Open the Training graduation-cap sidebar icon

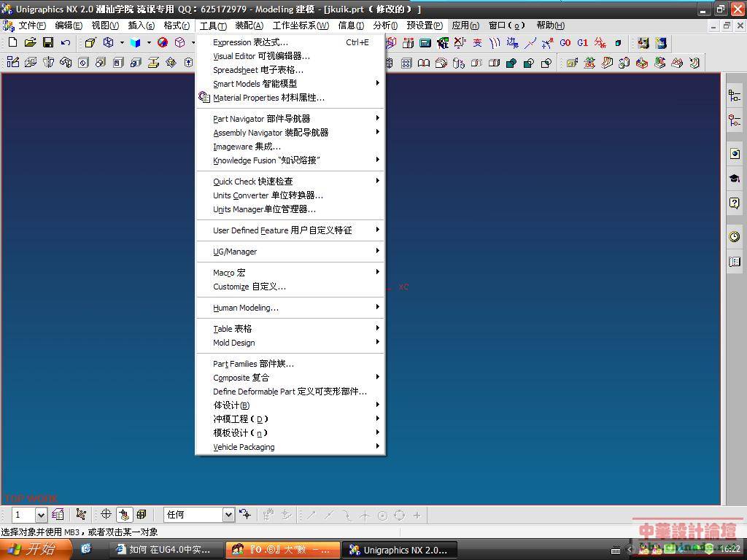pos(734,178)
